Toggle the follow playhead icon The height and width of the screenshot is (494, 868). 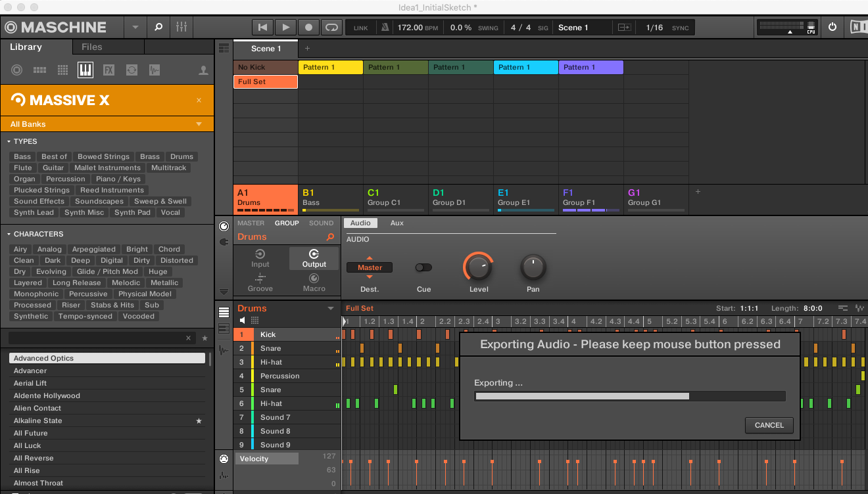(624, 28)
